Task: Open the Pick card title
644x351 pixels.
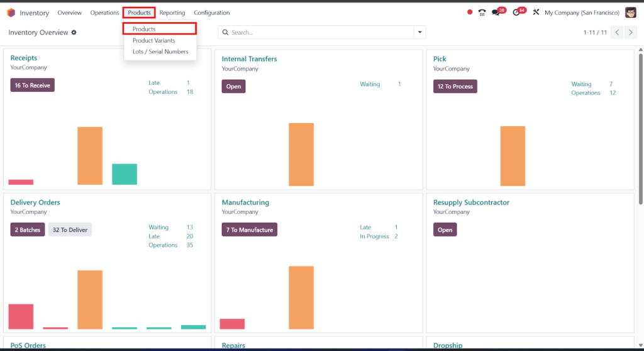Action: [x=440, y=58]
